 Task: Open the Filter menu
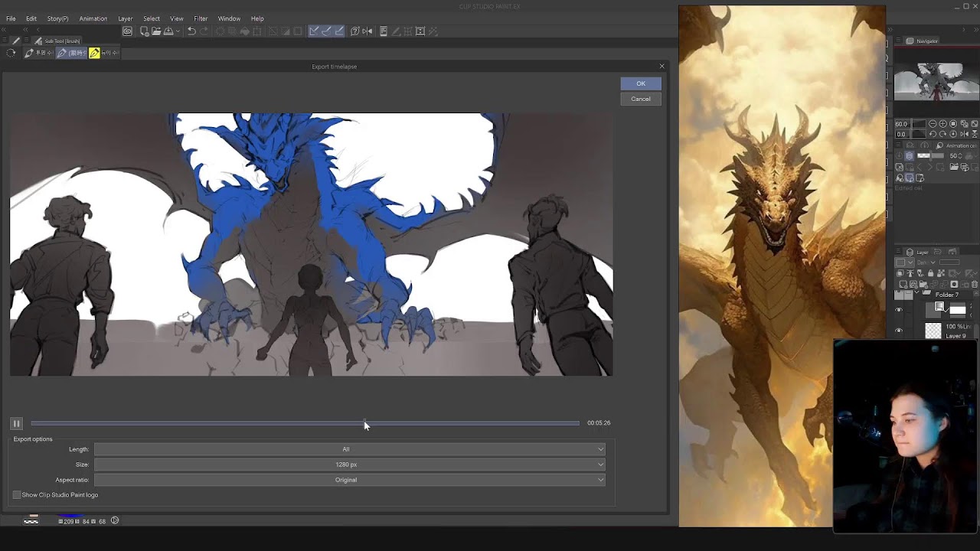[201, 18]
